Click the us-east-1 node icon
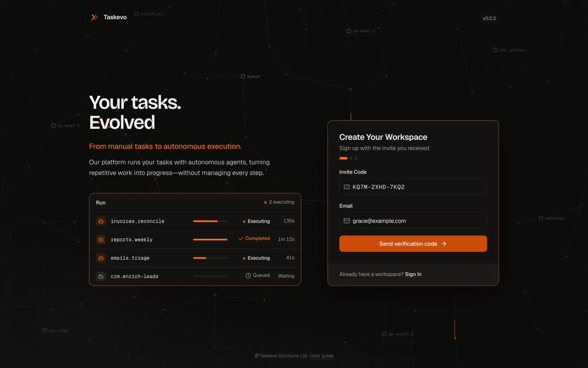Screen dimensions: 588x368 point(349,31)
